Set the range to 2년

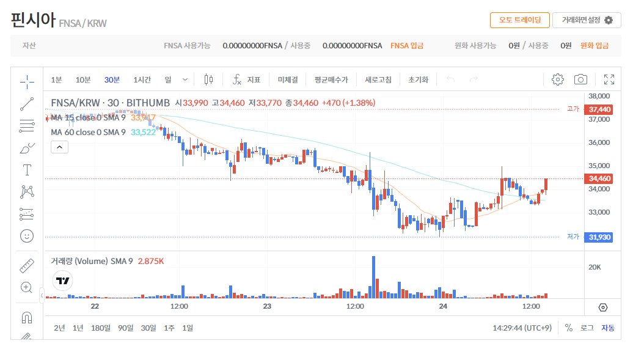click(x=59, y=328)
